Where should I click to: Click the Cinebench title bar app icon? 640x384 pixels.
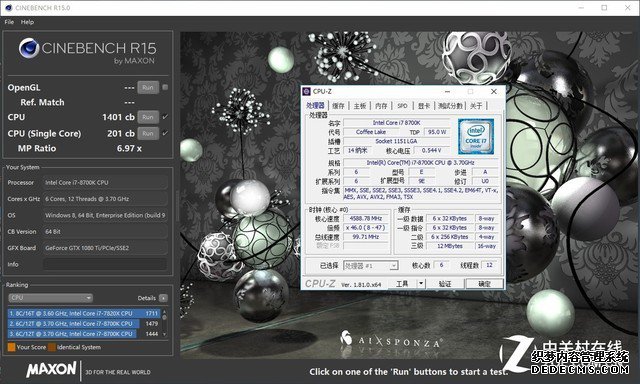[x=8, y=8]
